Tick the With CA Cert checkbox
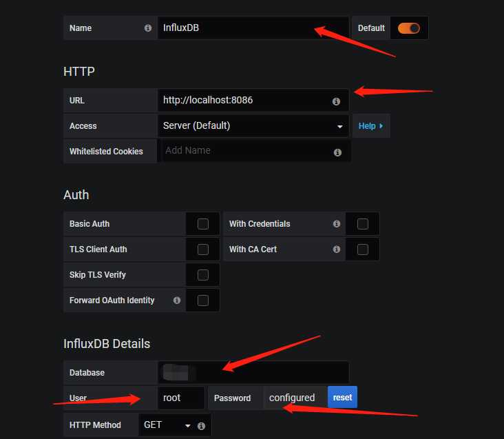The image size is (504, 439). pos(363,249)
